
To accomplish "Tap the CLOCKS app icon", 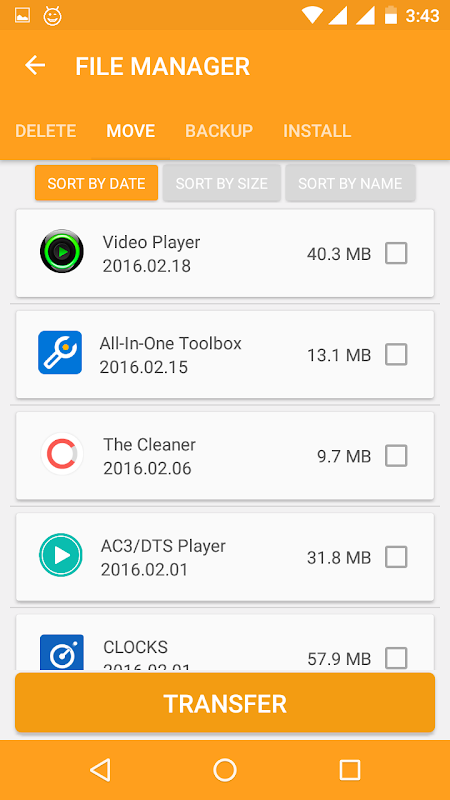I will click(x=62, y=652).
